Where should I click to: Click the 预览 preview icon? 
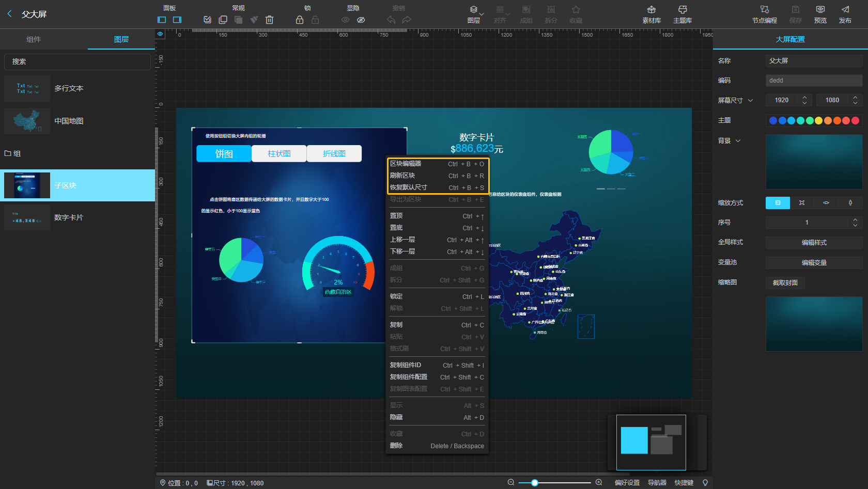point(820,14)
